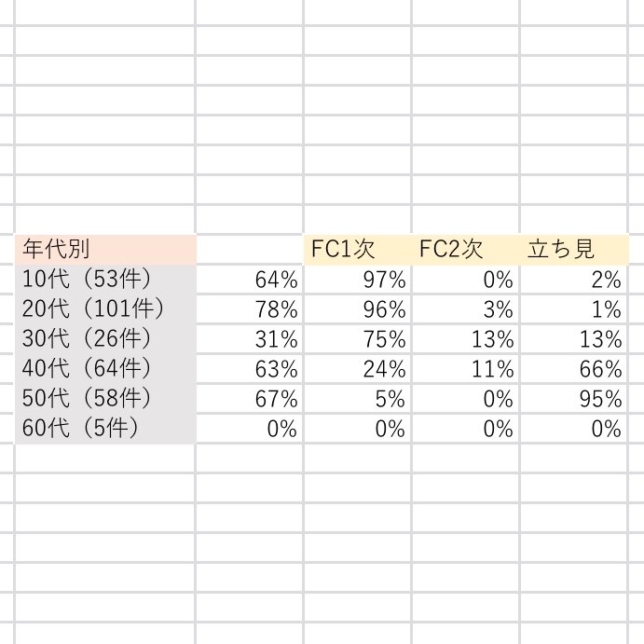Select the 95% cell in 50代 row
The height and width of the screenshot is (644, 644).
click(x=573, y=399)
